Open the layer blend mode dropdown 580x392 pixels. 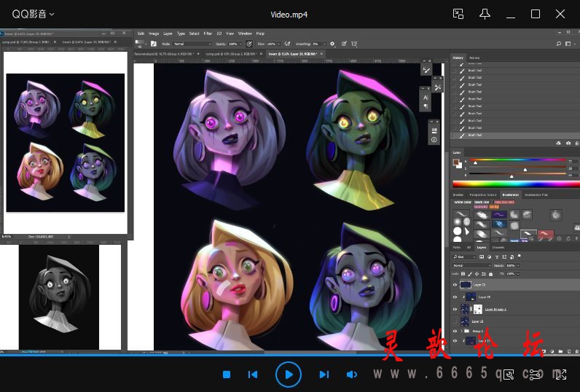[471, 265]
